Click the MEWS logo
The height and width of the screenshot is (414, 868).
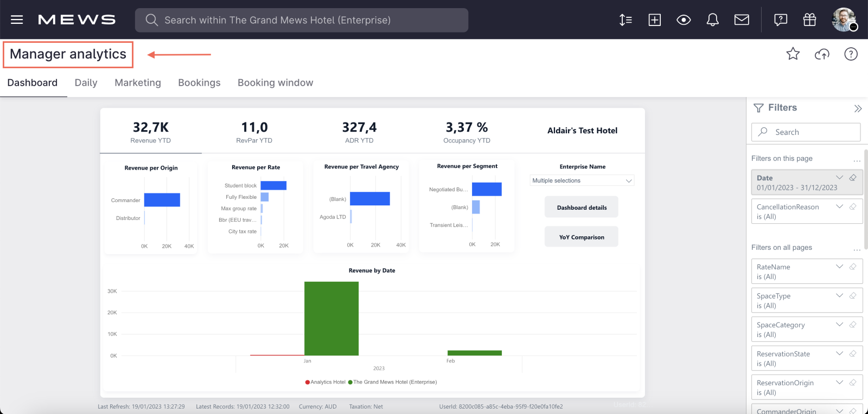pos(76,20)
